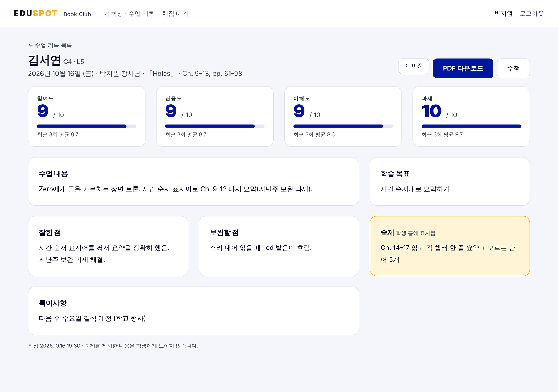Click 최근 3회 평균 8.3 text
Viewport: 558px width, 392px height.
click(314, 134)
